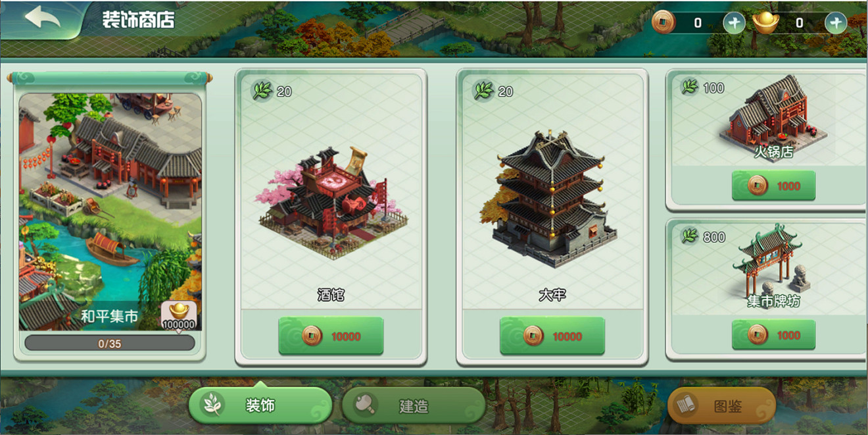Image resolution: width=868 pixels, height=435 pixels.
Task: Select the 大牢 pagoda building image
Action: tap(552, 197)
